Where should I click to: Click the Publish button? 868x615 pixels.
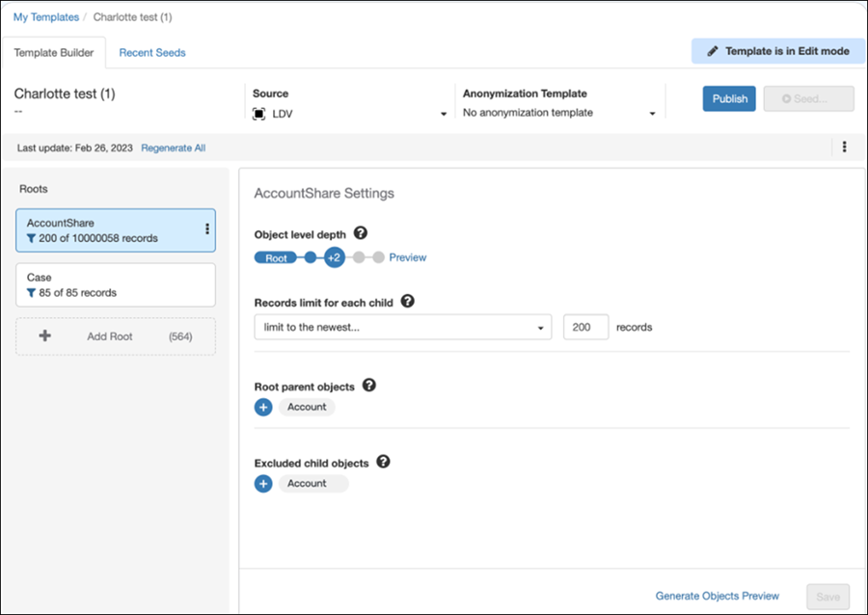point(729,98)
